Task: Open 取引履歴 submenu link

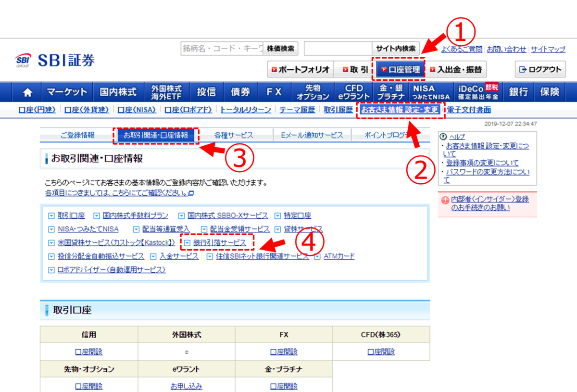Action: coord(339,110)
